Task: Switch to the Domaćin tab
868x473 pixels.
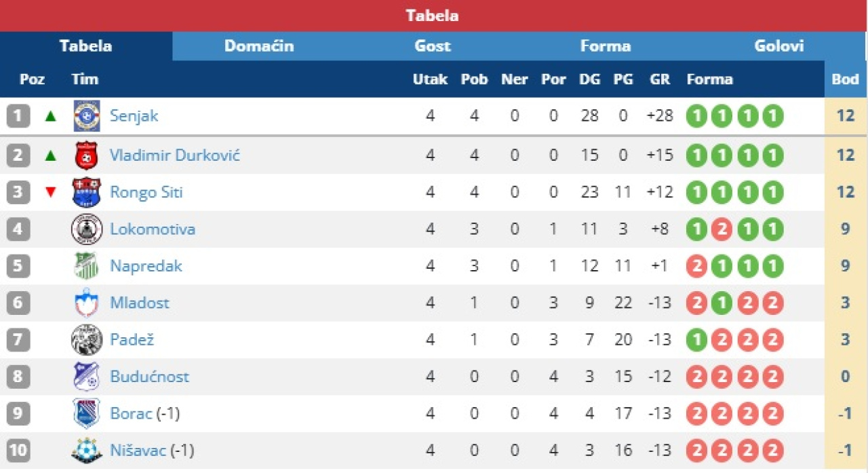Action: [259, 46]
